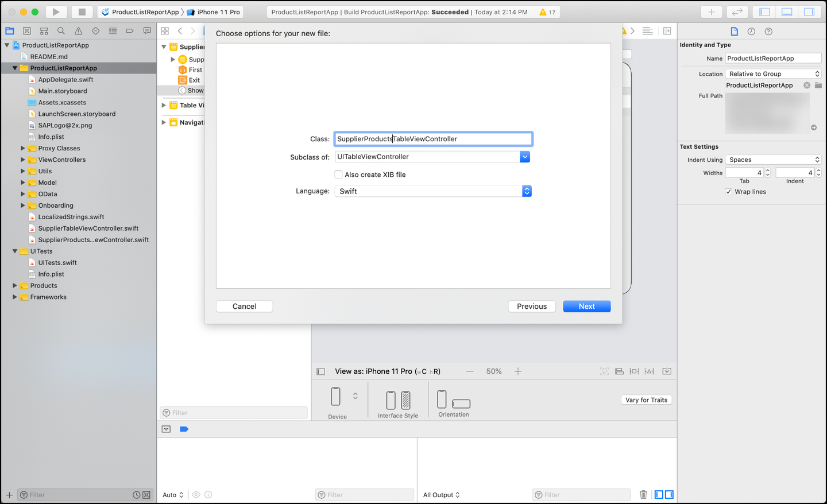
Task: Open the Library with the plus button
Action: click(711, 11)
